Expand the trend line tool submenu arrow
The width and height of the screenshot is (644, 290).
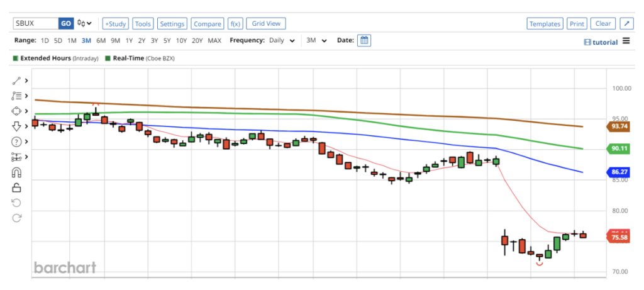(x=26, y=81)
